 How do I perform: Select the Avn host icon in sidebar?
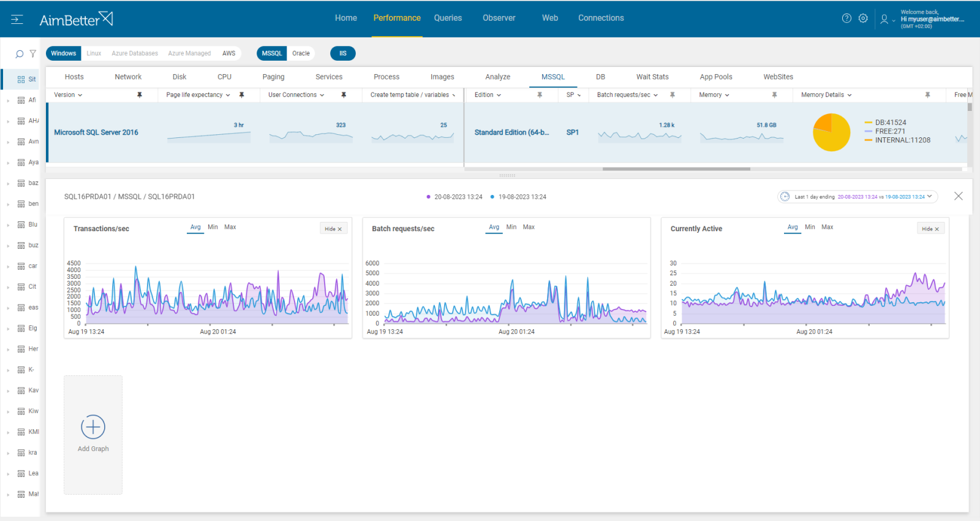21,142
